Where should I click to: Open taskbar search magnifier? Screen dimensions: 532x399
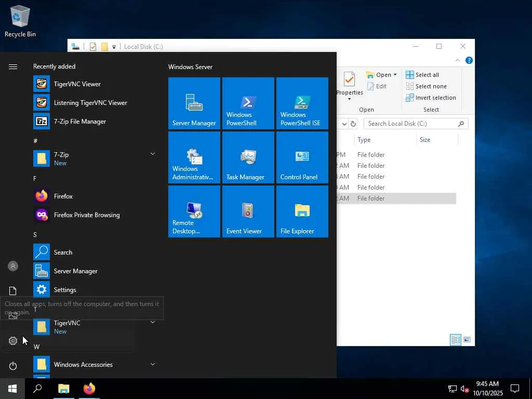37,389
